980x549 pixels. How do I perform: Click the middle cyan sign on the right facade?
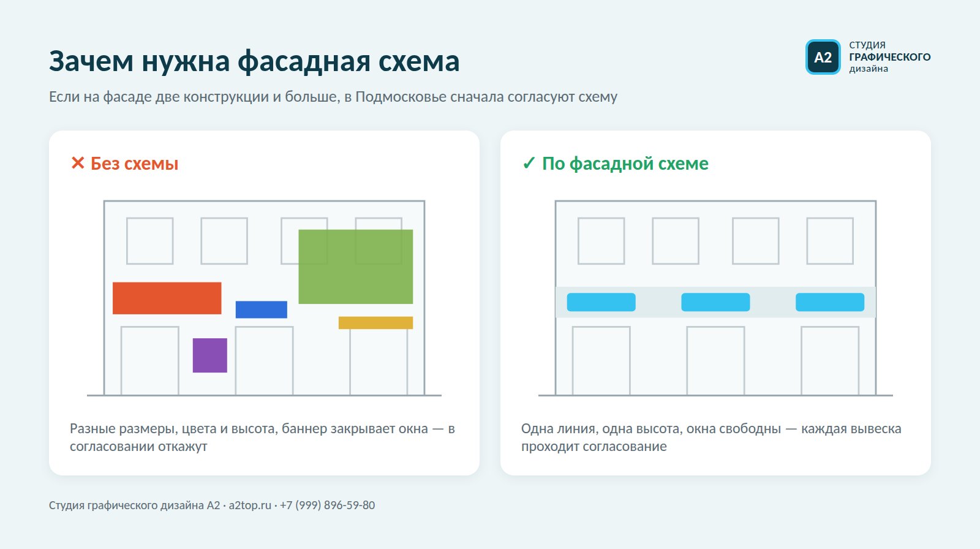(715, 302)
